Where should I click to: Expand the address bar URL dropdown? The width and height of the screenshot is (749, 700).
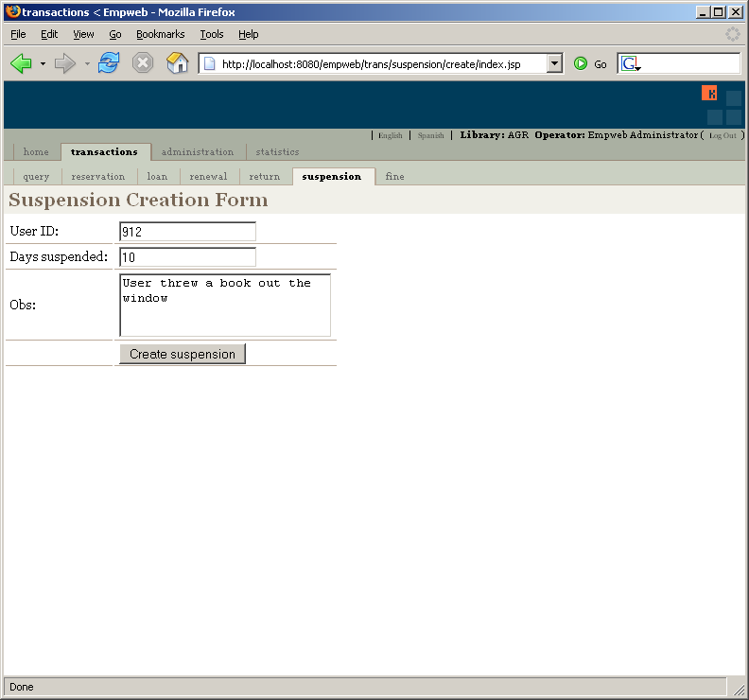point(554,63)
